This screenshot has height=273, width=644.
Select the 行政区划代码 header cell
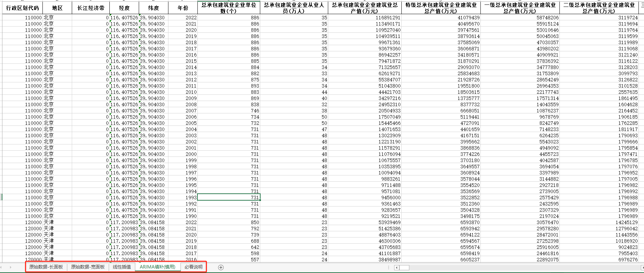coord(22,8)
